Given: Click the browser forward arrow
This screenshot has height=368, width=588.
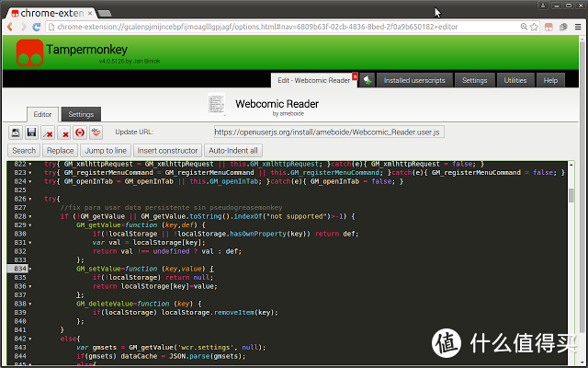Looking at the screenshot, I should [23, 27].
